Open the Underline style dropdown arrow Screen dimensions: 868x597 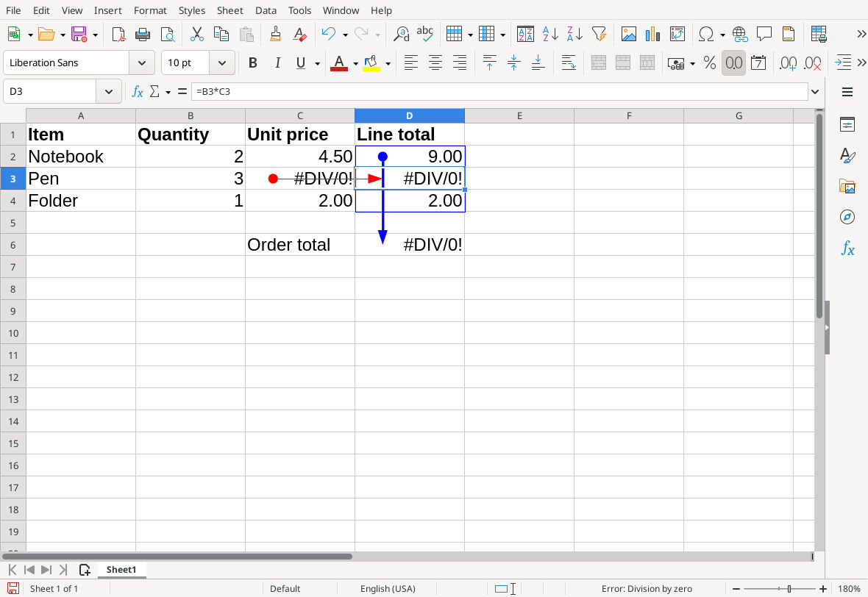(317, 64)
